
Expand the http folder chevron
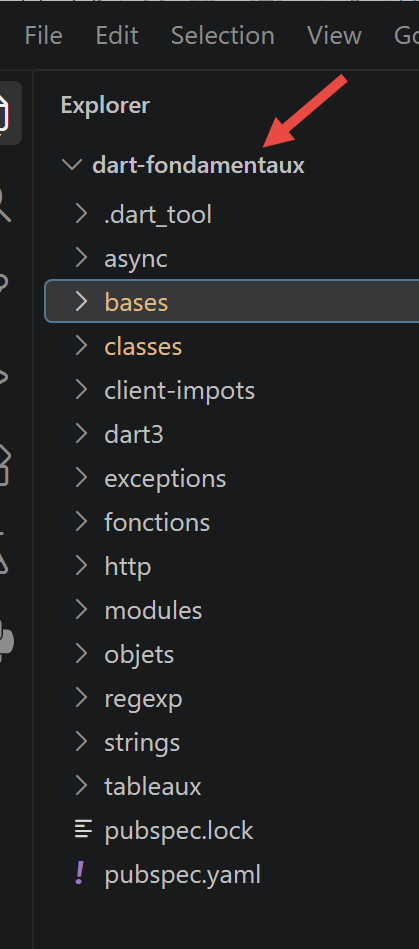81,566
